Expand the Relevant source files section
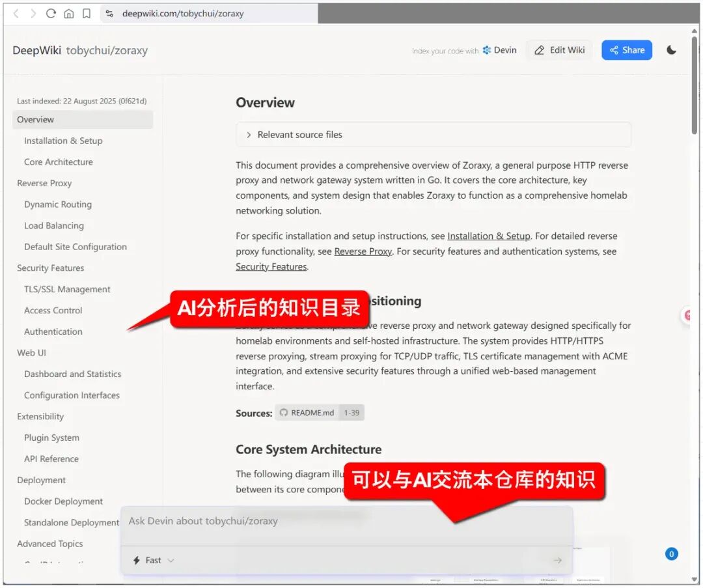The height and width of the screenshot is (588, 703). tap(434, 135)
